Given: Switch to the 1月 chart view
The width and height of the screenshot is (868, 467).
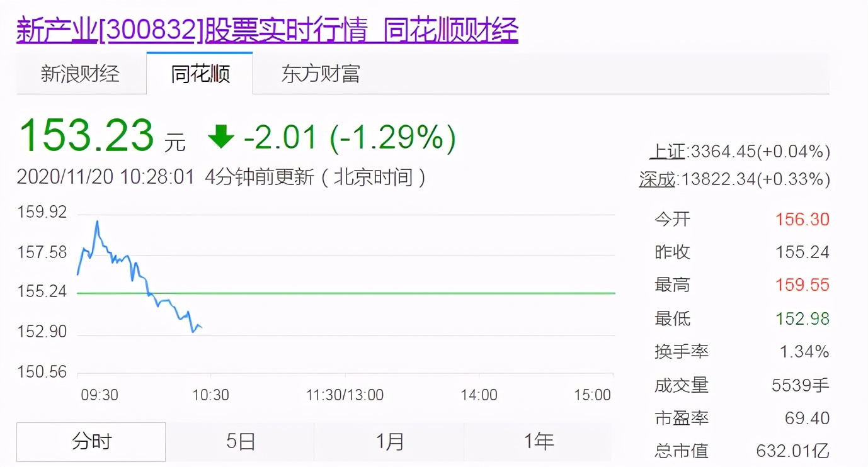Looking at the screenshot, I should click(x=390, y=441).
